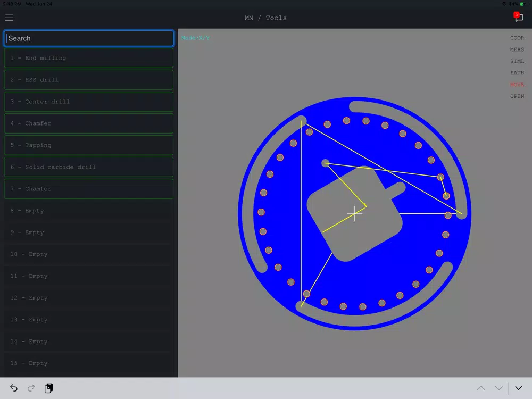This screenshot has height=399, width=532.
Task: Select tool 4 - Chamfer
Action: 89,123
